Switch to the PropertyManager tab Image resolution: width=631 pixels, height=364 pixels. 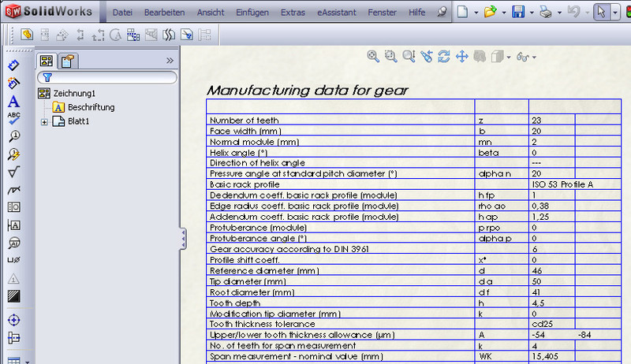(68, 61)
